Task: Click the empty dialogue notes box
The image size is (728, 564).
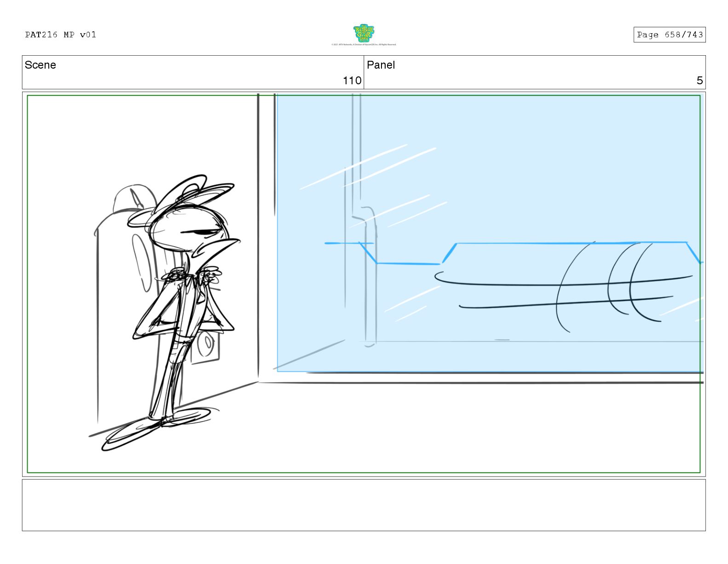Action: 364,505
